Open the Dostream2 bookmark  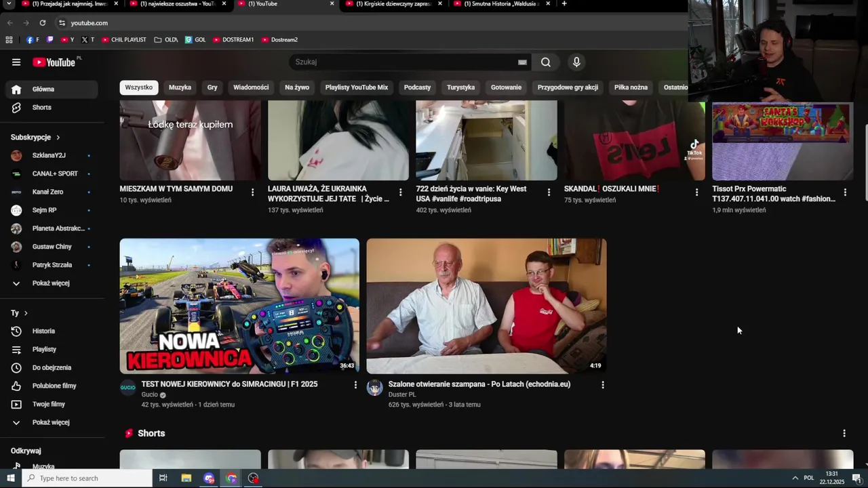click(x=279, y=40)
